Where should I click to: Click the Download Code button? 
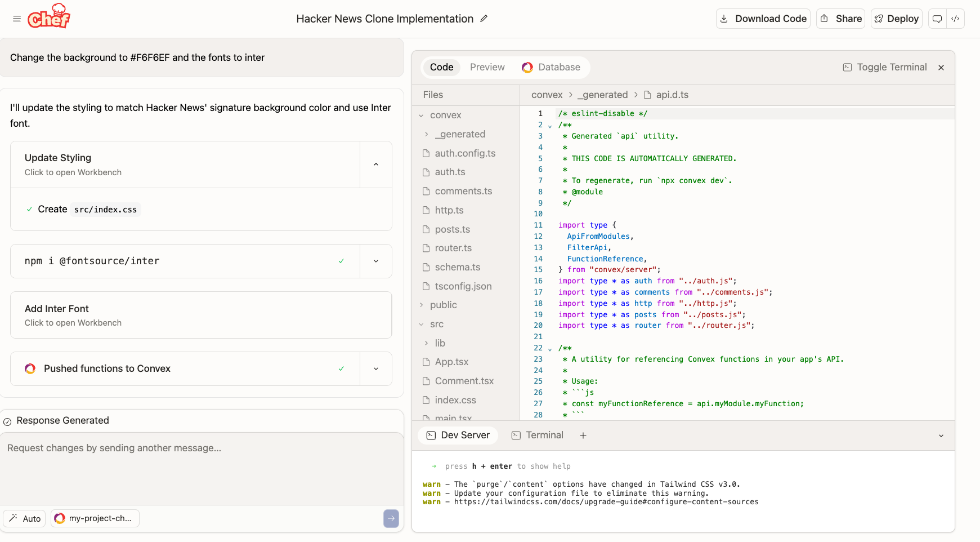tap(763, 19)
